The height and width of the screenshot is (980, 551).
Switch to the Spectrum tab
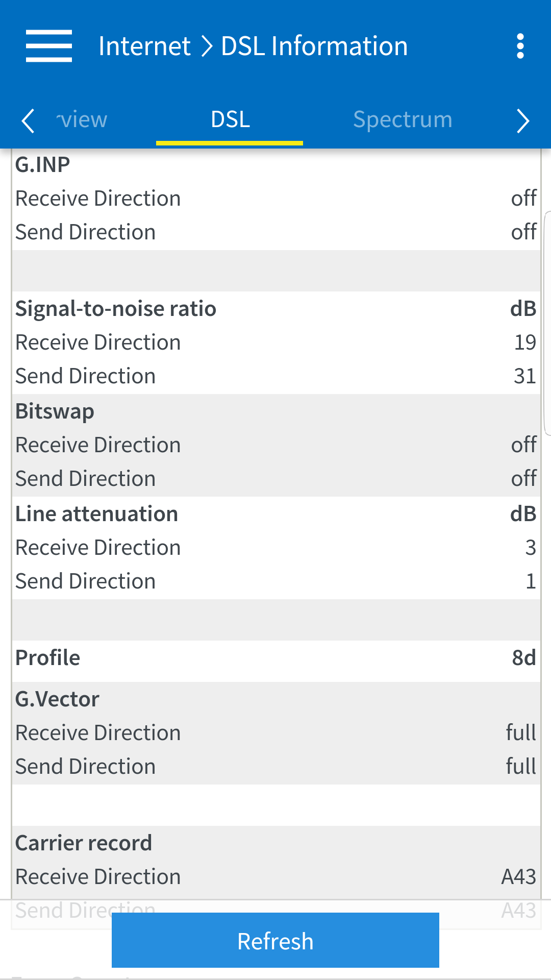(x=403, y=120)
